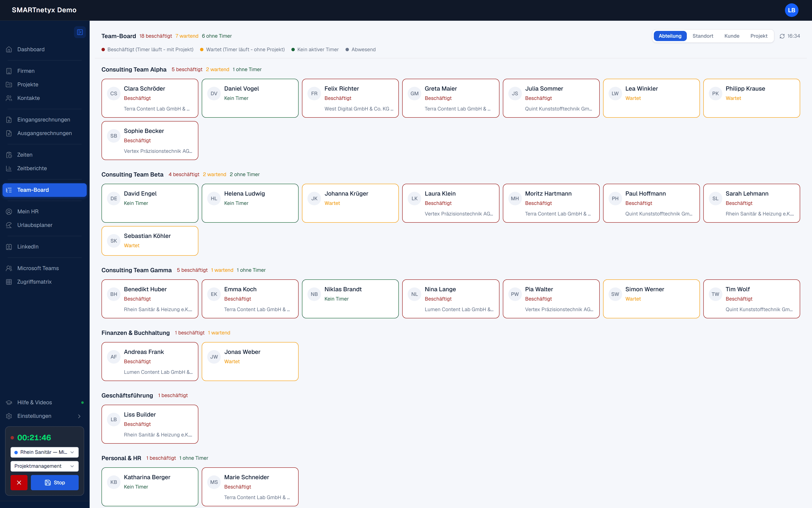Open Liss Builder's card
812x508 pixels.
[150, 424]
